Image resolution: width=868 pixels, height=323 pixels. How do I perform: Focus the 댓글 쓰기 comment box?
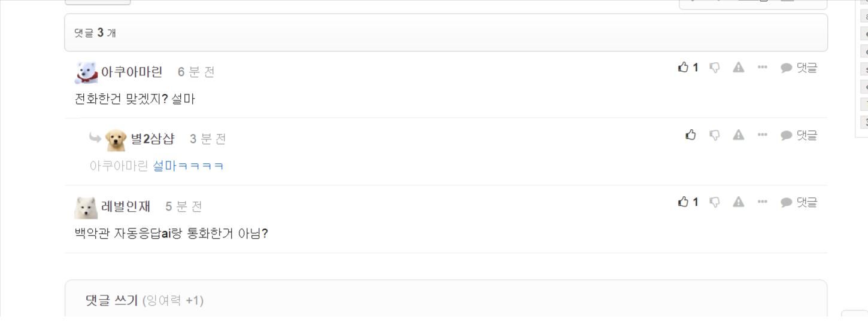[x=446, y=298]
